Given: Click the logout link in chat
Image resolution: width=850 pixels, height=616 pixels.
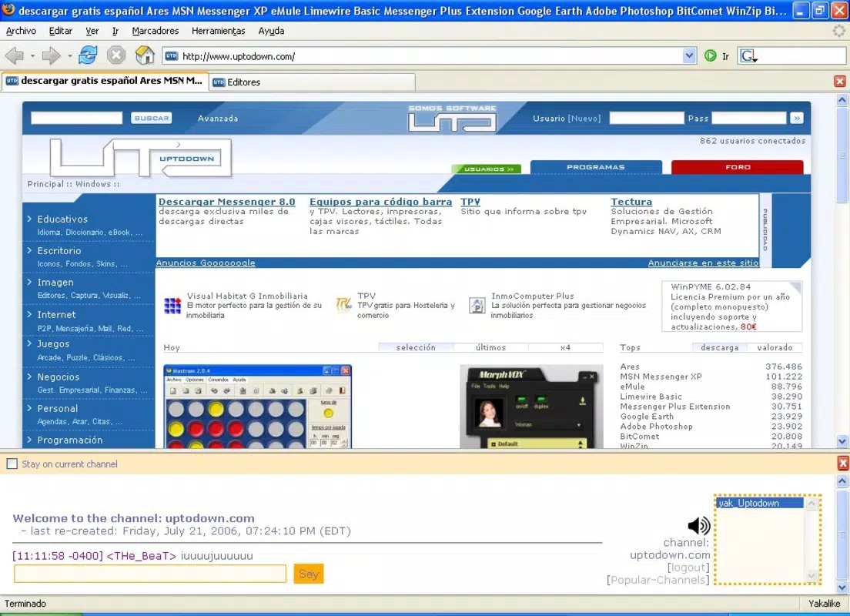Looking at the screenshot, I should click(688, 567).
